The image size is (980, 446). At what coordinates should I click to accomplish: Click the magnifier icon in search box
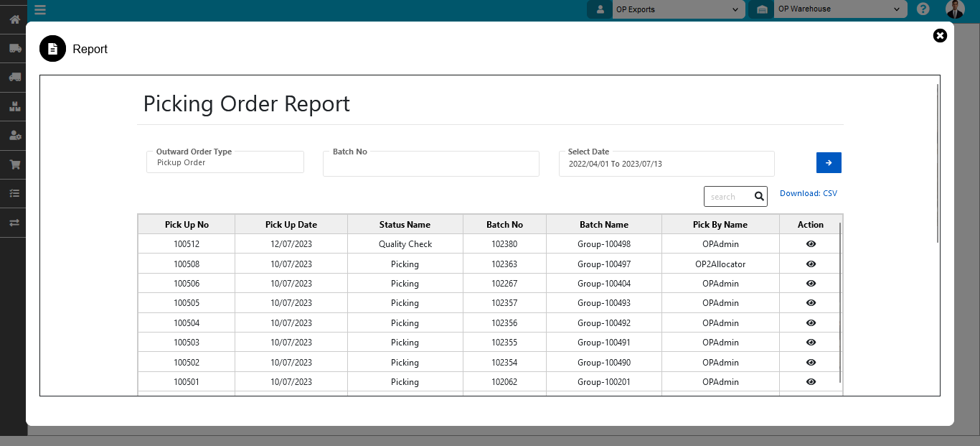click(759, 196)
